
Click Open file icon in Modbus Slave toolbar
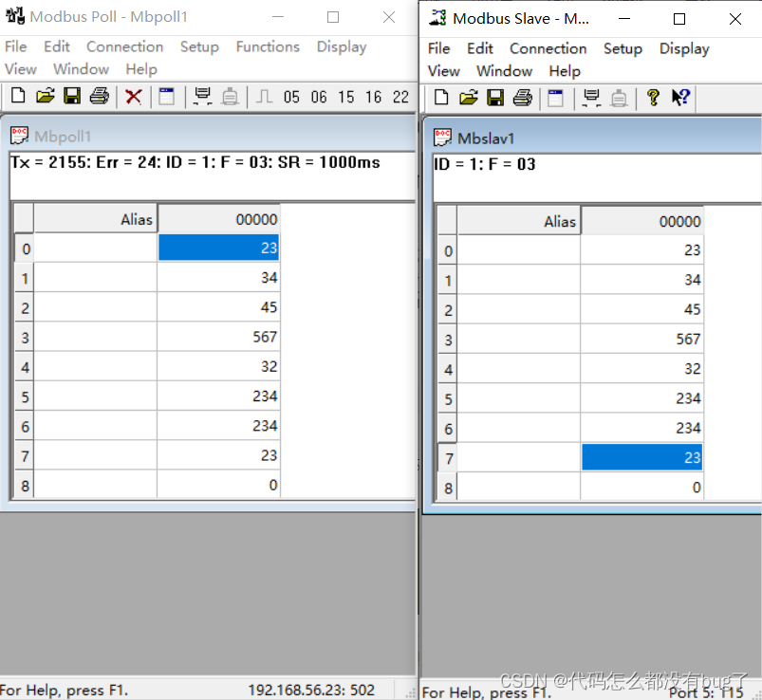(x=469, y=98)
